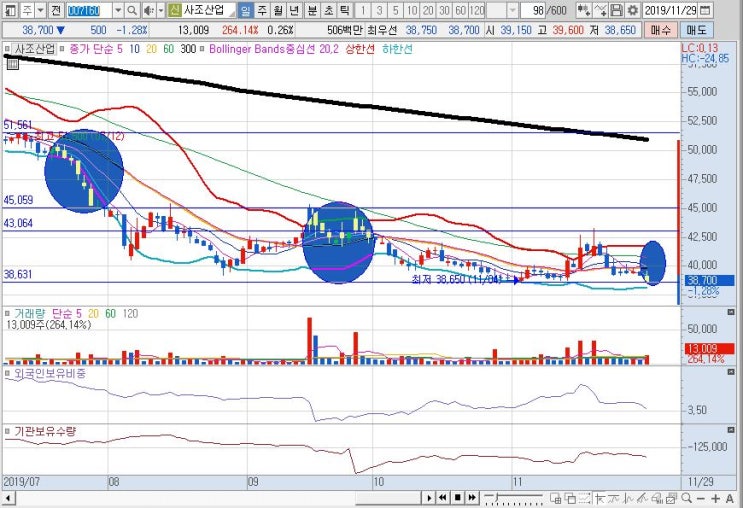Click the A text tool icon
This screenshot has width=743, height=508.
click(729, 498)
